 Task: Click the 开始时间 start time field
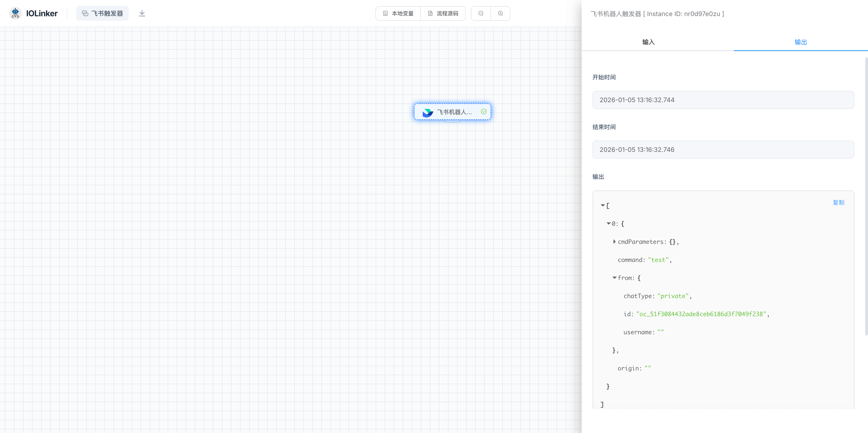pos(723,100)
